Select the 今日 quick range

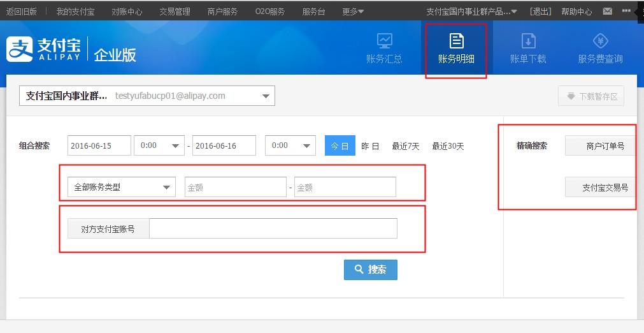click(x=340, y=145)
